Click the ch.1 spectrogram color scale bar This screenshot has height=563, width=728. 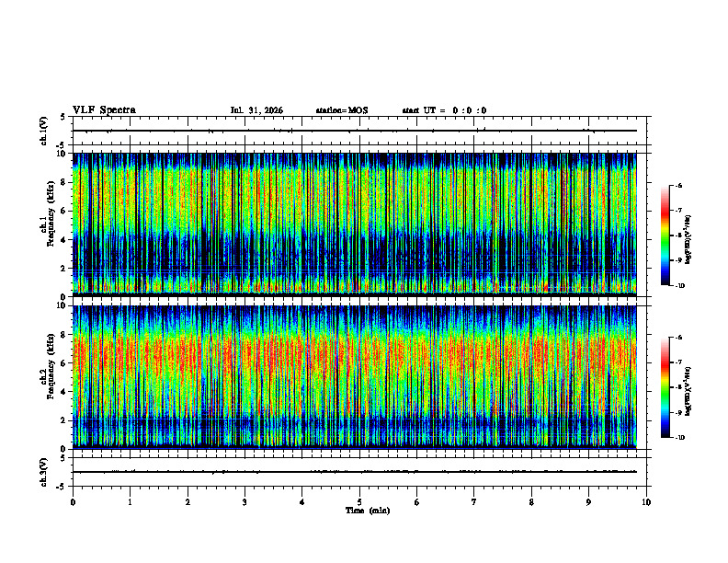tap(665, 236)
